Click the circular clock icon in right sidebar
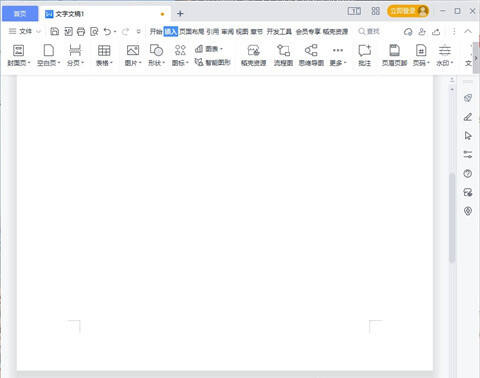The image size is (480, 378). 468,174
